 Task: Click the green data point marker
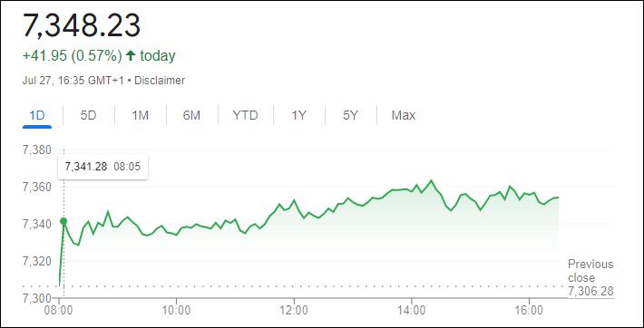63,221
